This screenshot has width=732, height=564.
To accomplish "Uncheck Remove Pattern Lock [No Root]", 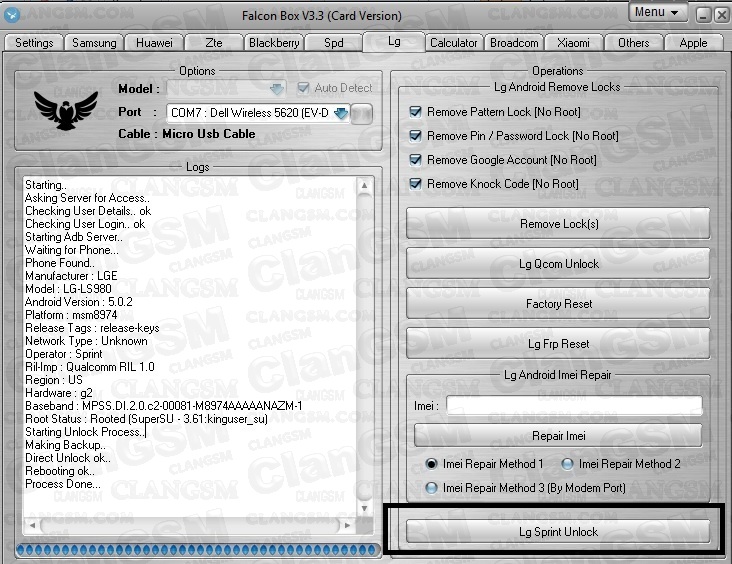I will [415, 112].
